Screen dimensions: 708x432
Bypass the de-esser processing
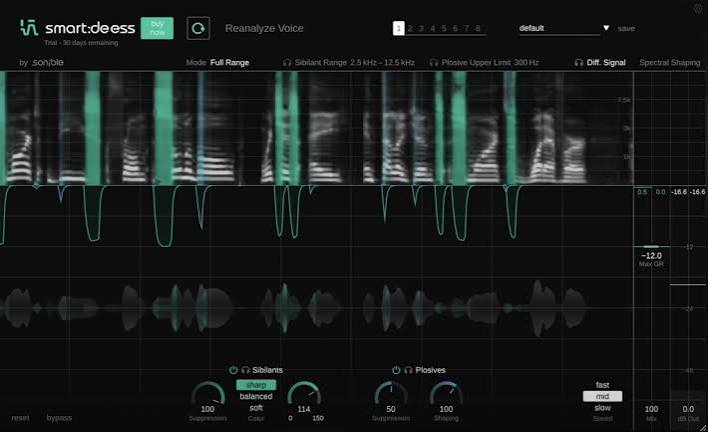coord(59,418)
